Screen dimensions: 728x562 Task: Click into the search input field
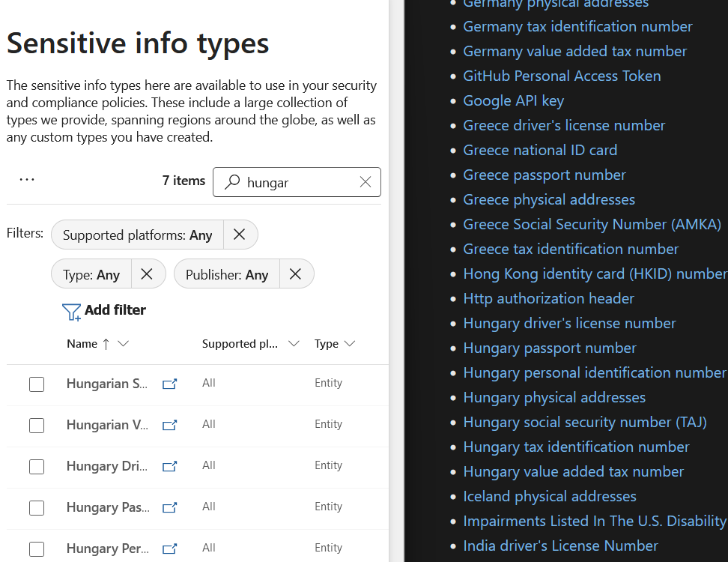(298, 182)
